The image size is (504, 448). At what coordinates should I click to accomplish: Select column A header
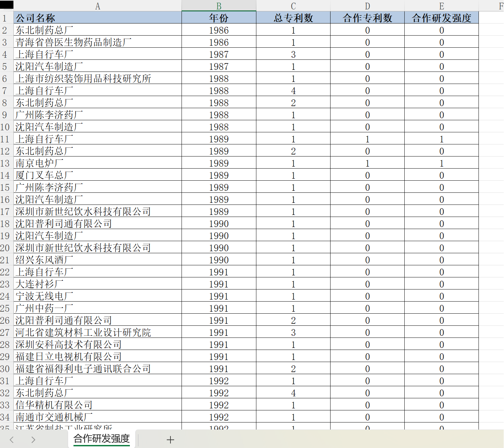pos(98,6)
